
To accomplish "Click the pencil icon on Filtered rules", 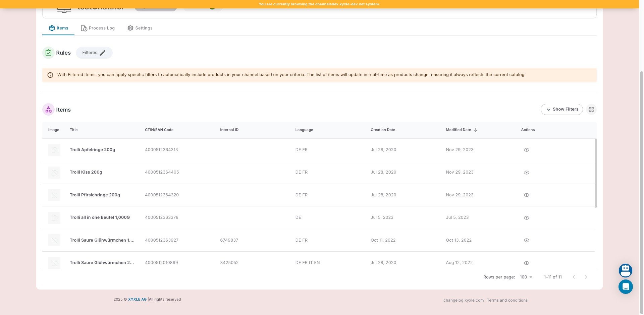I will (103, 53).
